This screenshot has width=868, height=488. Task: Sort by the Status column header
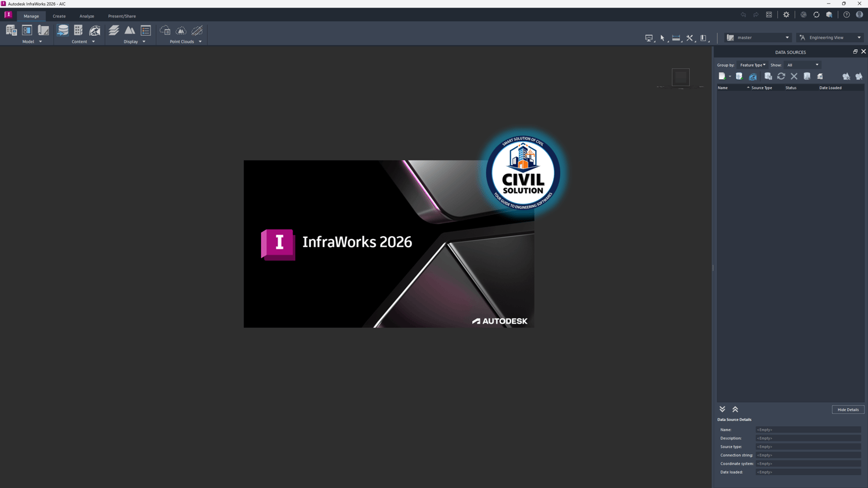coord(800,88)
